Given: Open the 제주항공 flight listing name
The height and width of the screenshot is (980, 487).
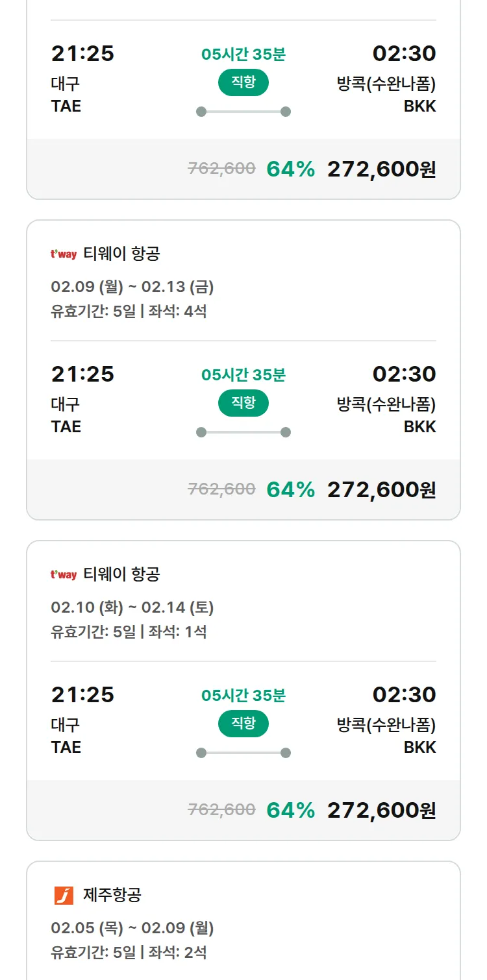Looking at the screenshot, I should (112, 896).
